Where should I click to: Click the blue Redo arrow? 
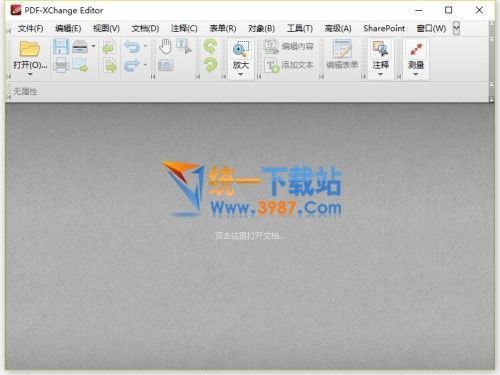(132, 65)
